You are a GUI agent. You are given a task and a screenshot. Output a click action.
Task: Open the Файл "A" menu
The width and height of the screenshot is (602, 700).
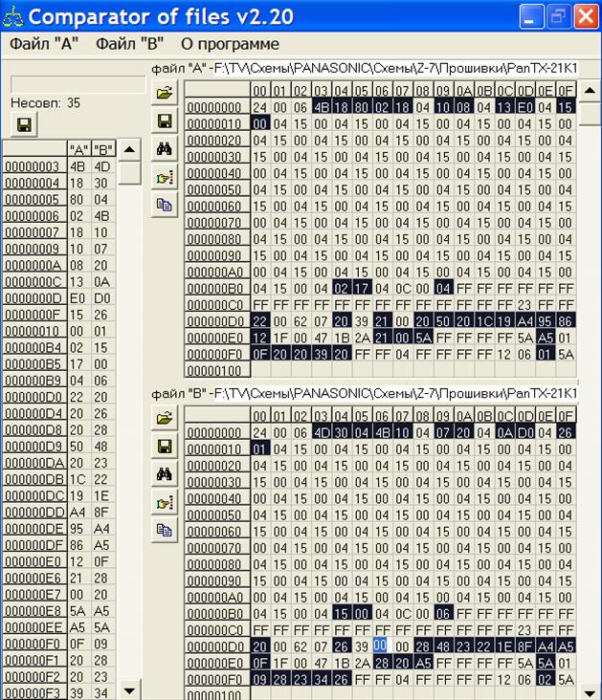[44, 44]
